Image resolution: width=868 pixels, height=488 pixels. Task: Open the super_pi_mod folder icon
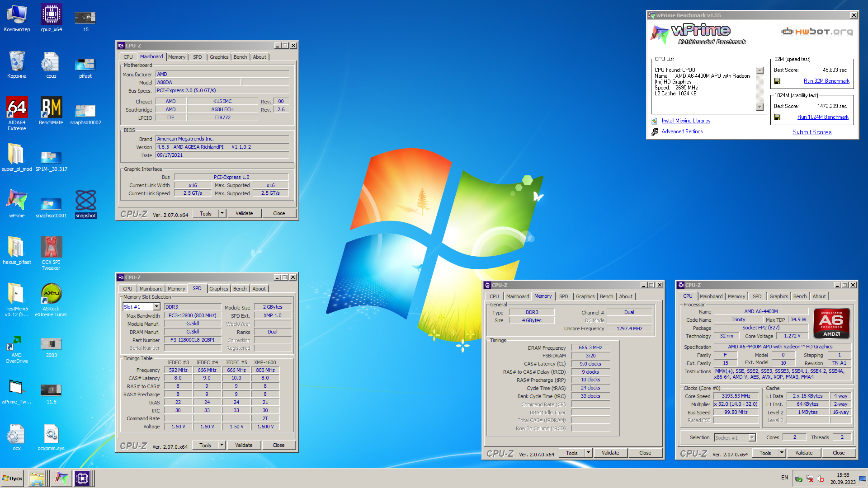pos(17,157)
